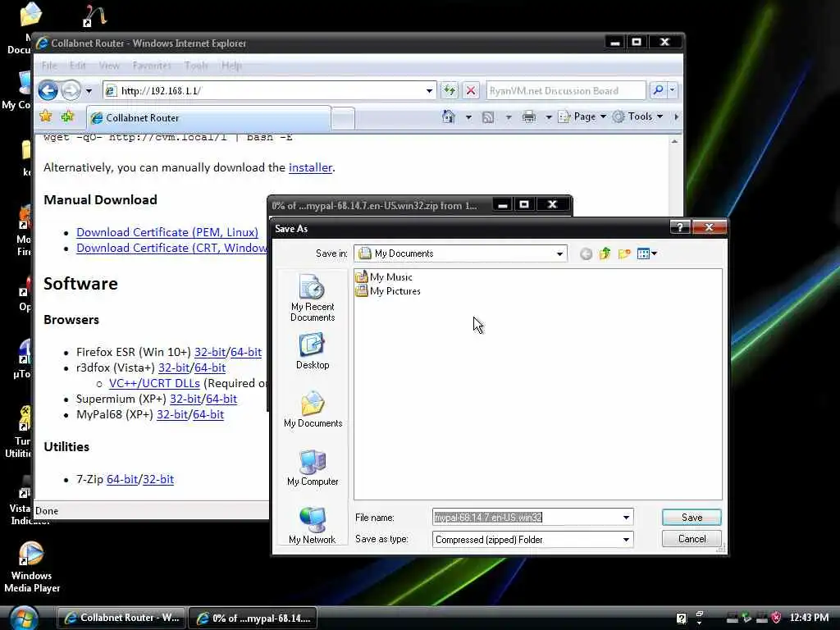Open the Tools toolbar menu with gear
The image size is (840, 630).
click(637, 116)
